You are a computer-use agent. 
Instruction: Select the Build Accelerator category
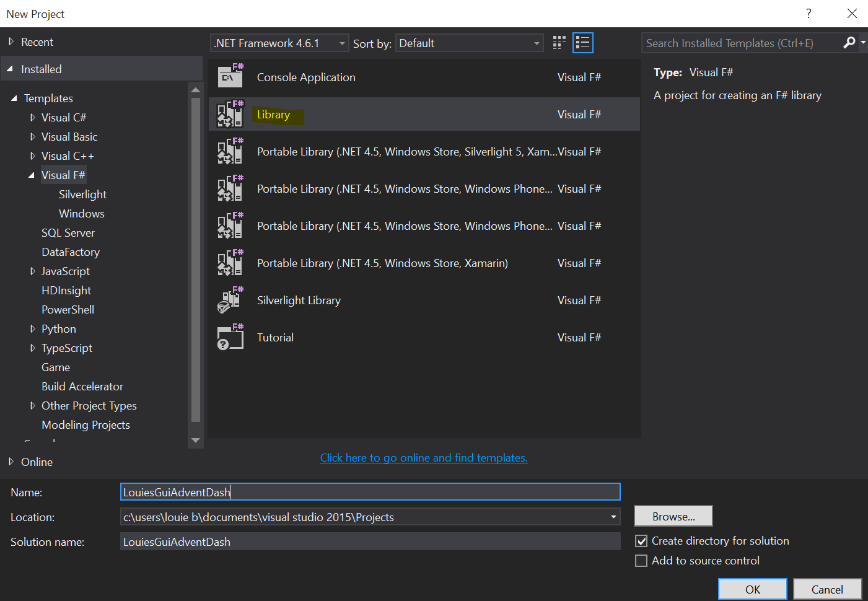[82, 386]
